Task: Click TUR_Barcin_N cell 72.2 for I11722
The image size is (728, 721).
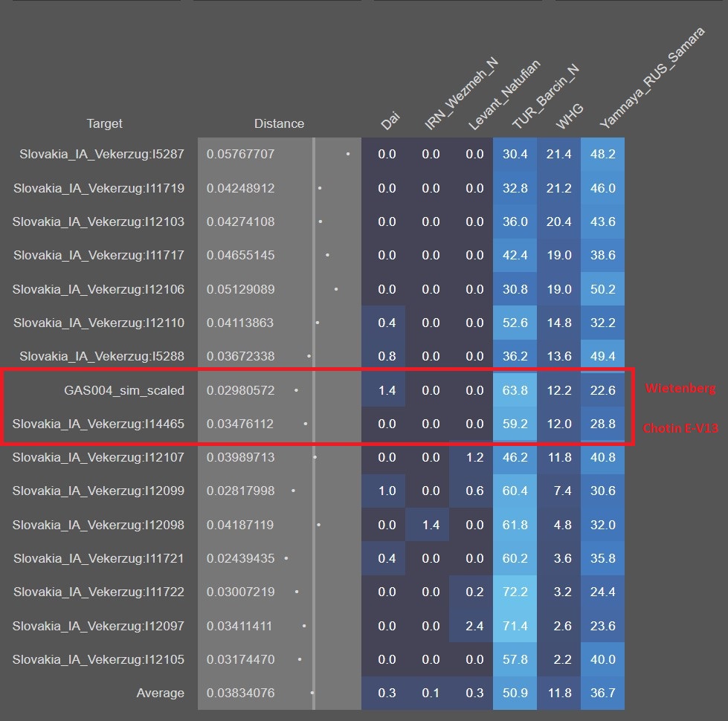Action: pos(515,592)
